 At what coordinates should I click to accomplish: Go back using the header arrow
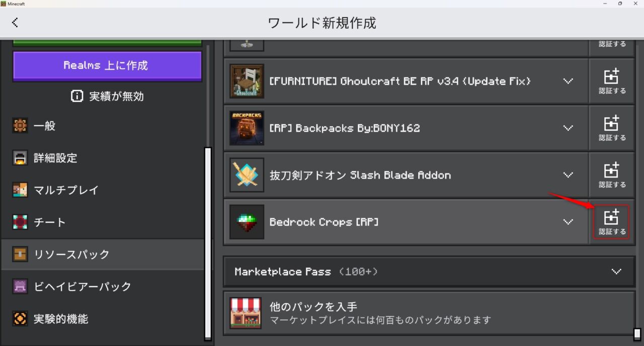[x=15, y=22]
